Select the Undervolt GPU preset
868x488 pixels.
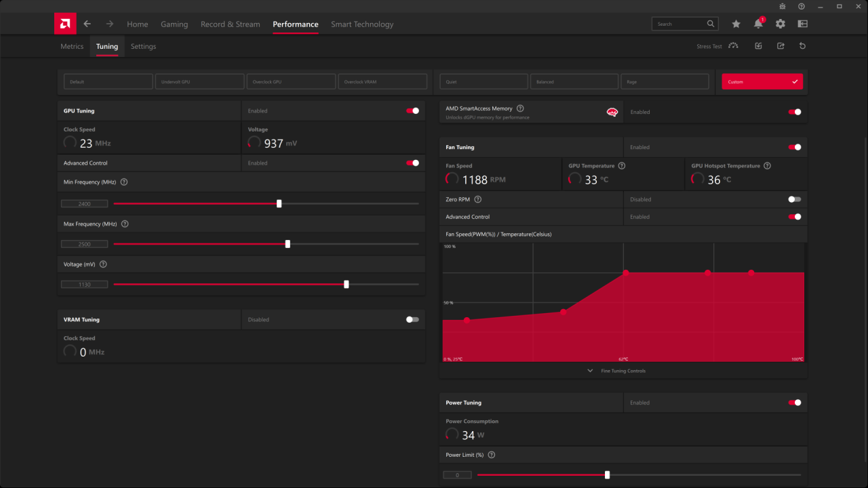coord(199,81)
